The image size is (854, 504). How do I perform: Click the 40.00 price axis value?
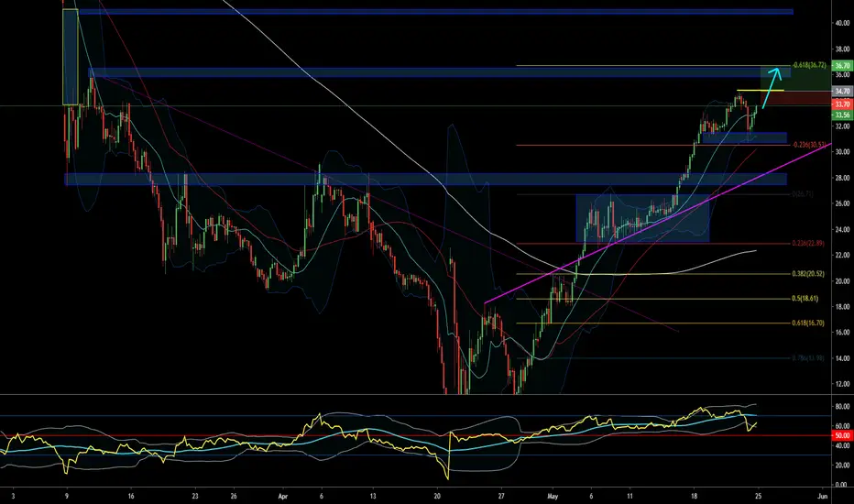(842, 23)
